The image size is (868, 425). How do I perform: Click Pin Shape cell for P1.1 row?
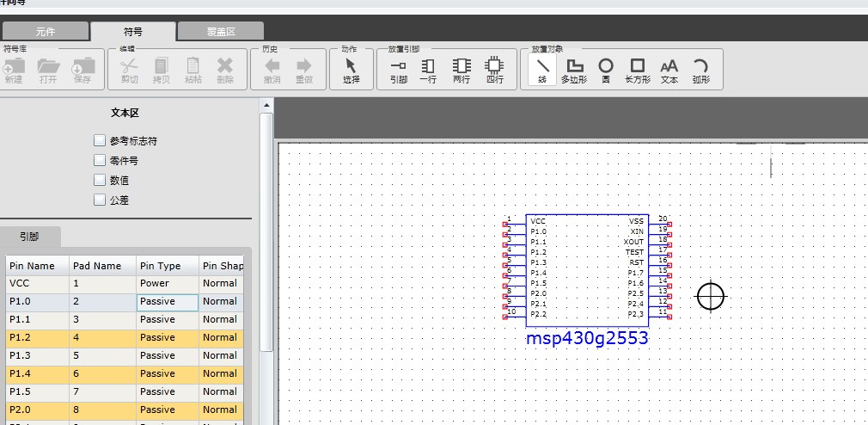[x=221, y=320]
